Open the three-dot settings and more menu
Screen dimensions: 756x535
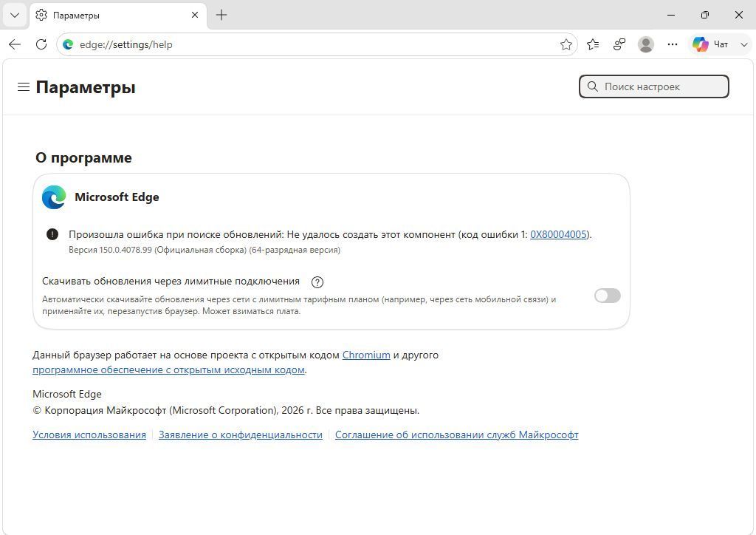(673, 44)
